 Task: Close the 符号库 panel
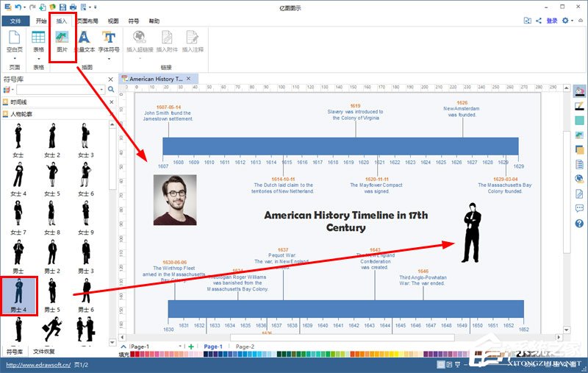(111, 79)
